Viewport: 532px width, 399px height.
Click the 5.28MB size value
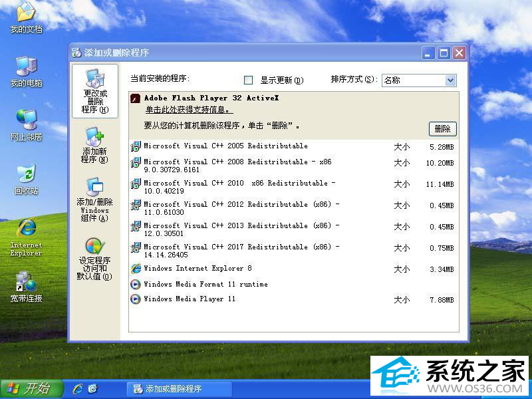(x=442, y=147)
